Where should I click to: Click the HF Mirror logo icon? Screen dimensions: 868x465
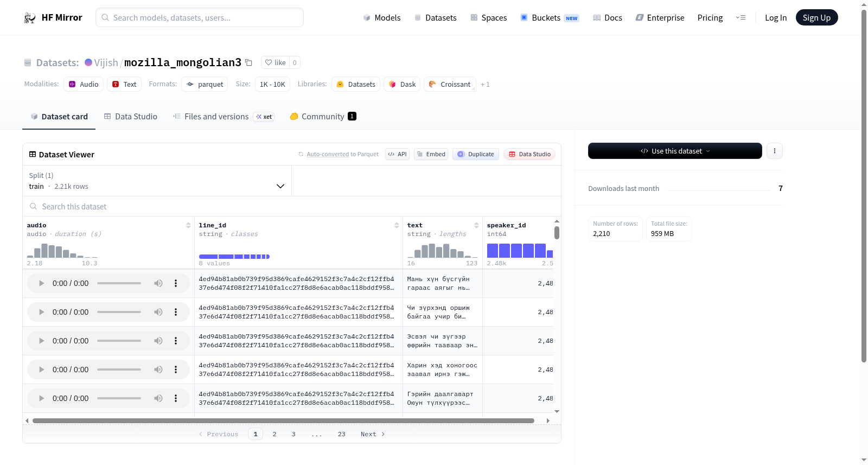coord(30,18)
